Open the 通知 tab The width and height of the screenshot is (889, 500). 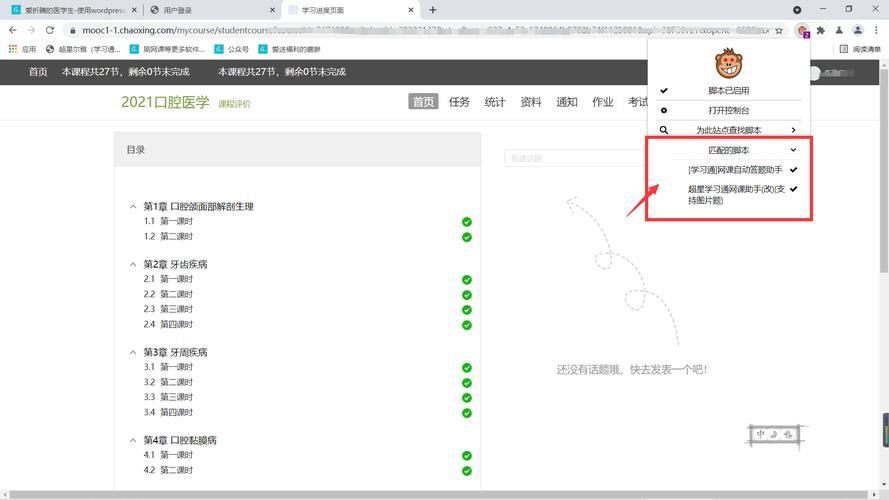(566, 102)
